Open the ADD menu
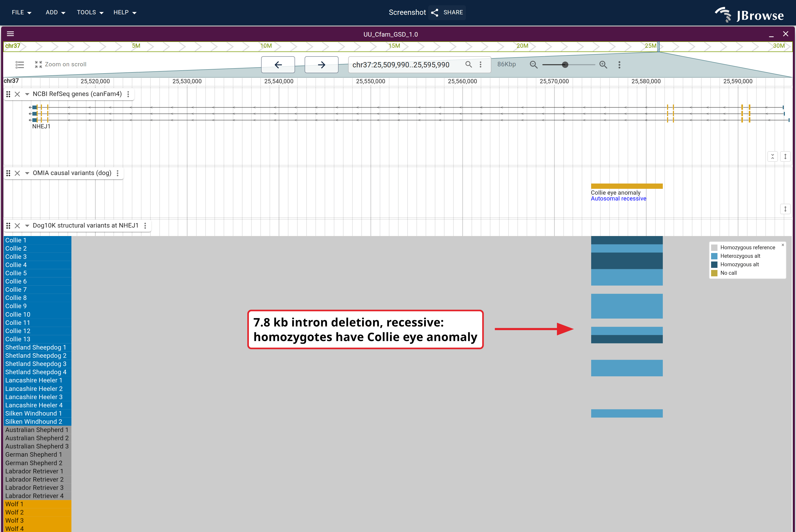The height and width of the screenshot is (532, 796). click(x=55, y=12)
